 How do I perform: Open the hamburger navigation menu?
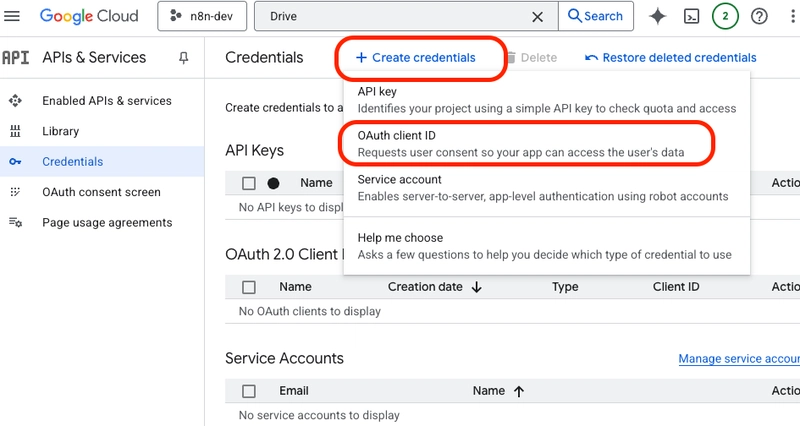click(12, 16)
